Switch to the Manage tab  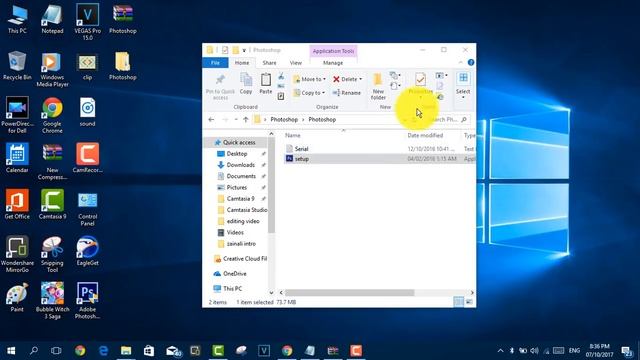click(333, 63)
